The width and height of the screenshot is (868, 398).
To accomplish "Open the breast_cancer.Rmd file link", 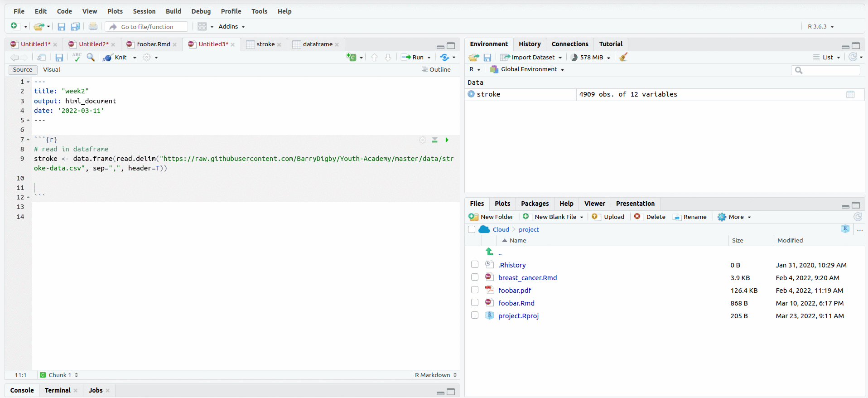I will 527,277.
